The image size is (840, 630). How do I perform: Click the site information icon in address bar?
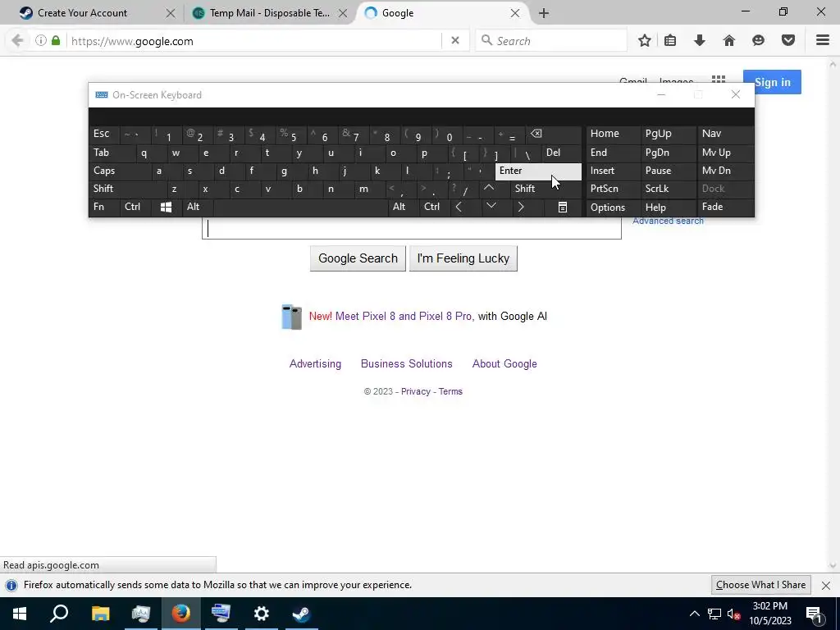click(x=41, y=41)
